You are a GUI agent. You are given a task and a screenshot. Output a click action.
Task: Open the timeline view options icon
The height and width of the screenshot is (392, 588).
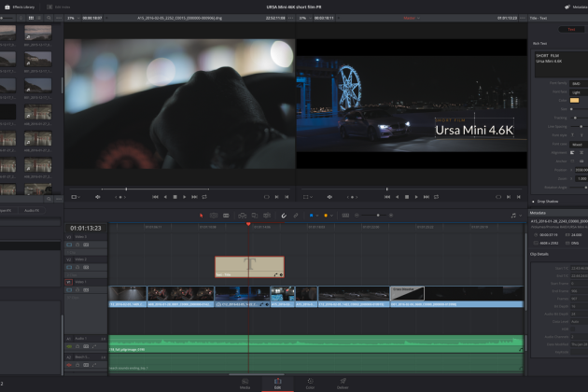[345, 216]
